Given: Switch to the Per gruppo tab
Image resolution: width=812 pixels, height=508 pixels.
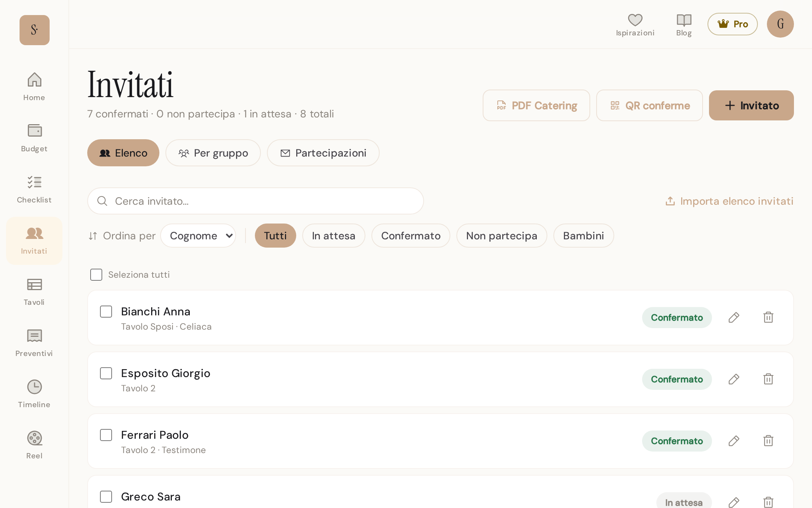Looking at the screenshot, I should point(213,153).
